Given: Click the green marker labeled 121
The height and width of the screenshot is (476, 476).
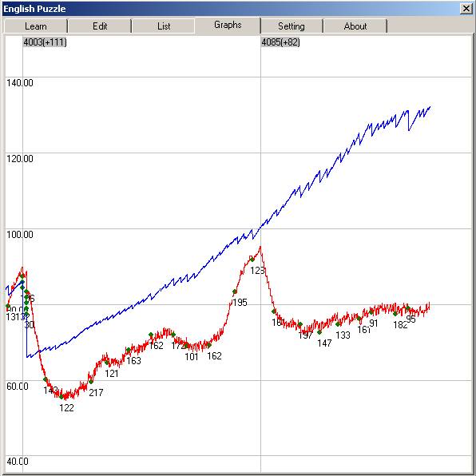Looking at the screenshot, I should click(x=106, y=363).
